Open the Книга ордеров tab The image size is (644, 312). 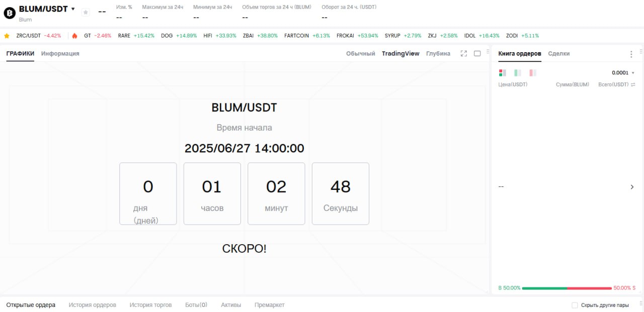(520, 53)
